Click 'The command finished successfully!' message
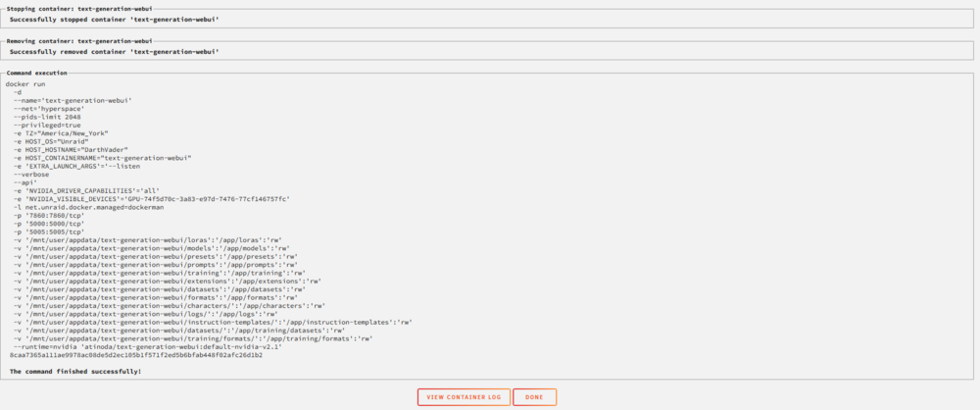The width and height of the screenshot is (980, 410). pos(75,371)
